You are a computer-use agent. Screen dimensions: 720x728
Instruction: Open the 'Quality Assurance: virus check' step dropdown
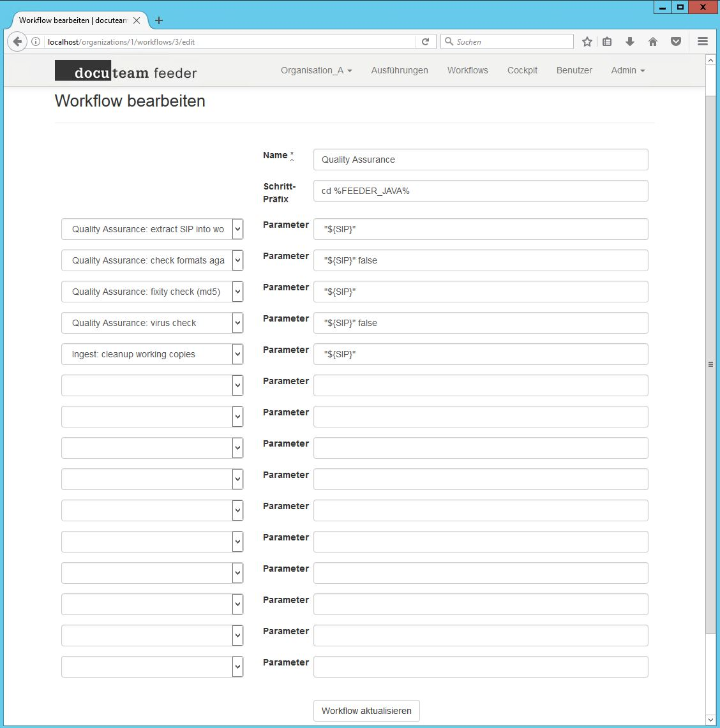pyautogui.click(x=152, y=323)
